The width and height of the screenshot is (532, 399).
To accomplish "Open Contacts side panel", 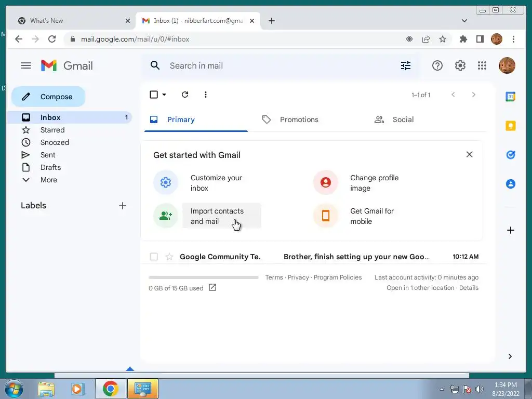I will coord(511,184).
